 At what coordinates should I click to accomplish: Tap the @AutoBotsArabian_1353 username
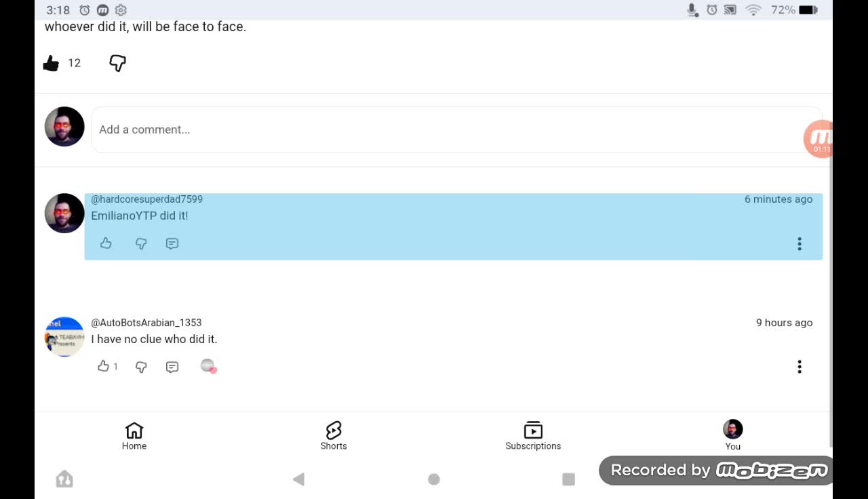pyautogui.click(x=145, y=323)
